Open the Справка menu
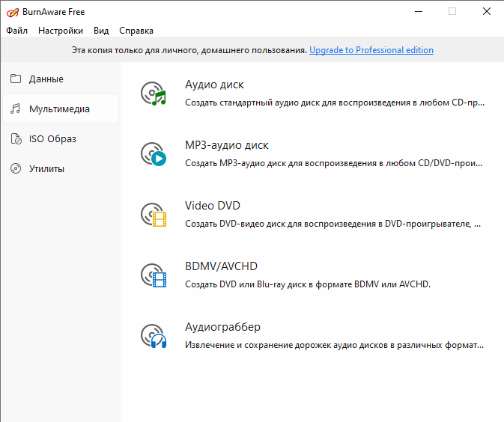504x422 pixels. tap(136, 31)
